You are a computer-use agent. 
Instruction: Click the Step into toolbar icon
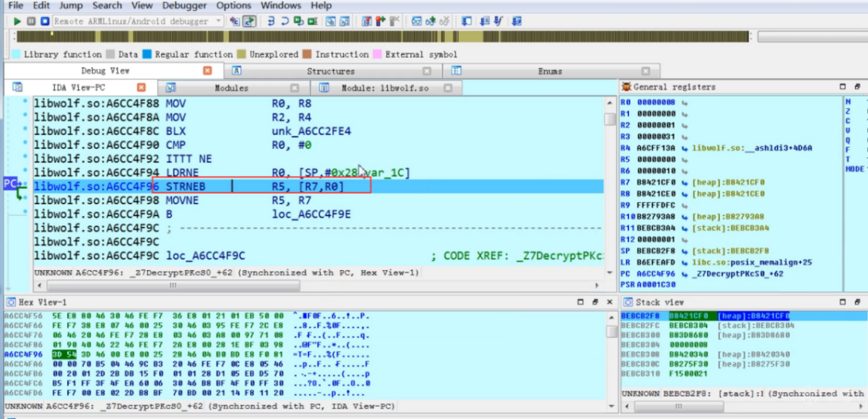[271, 21]
